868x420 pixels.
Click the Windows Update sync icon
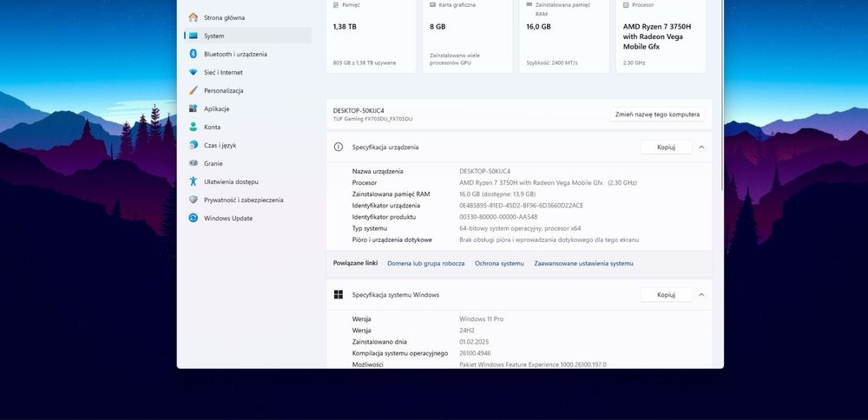point(194,218)
